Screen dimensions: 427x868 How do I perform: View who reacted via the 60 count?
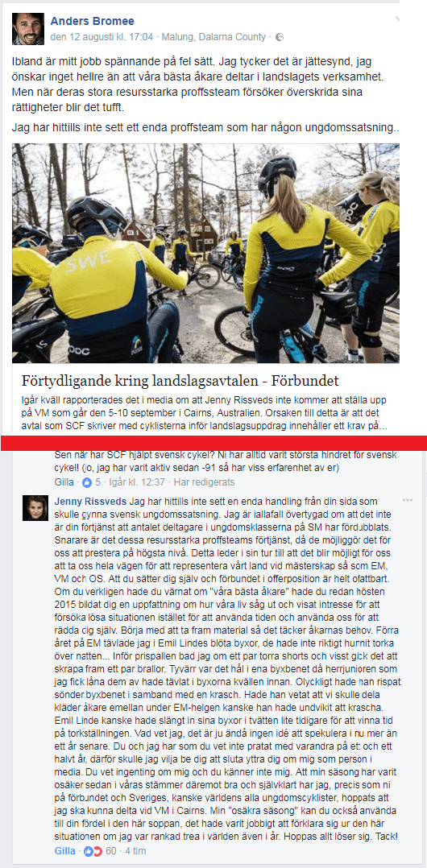(x=110, y=851)
